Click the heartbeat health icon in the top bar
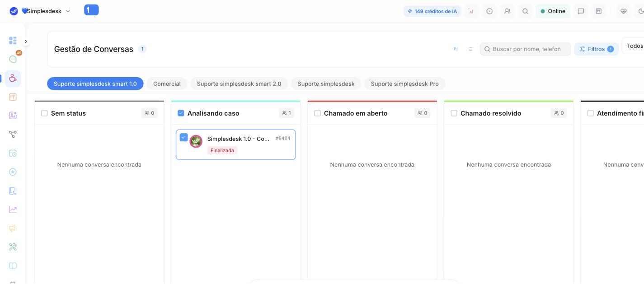The image size is (644, 284). click(x=624, y=11)
